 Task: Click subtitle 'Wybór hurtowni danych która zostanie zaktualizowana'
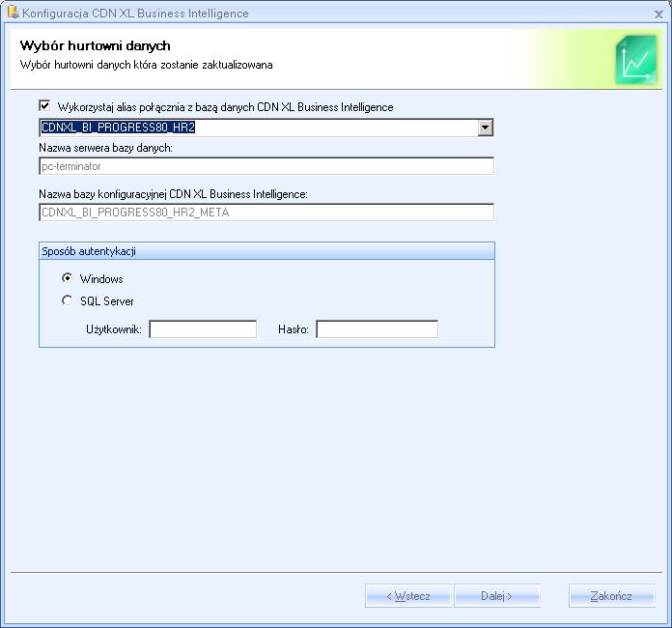coord(146,65)
